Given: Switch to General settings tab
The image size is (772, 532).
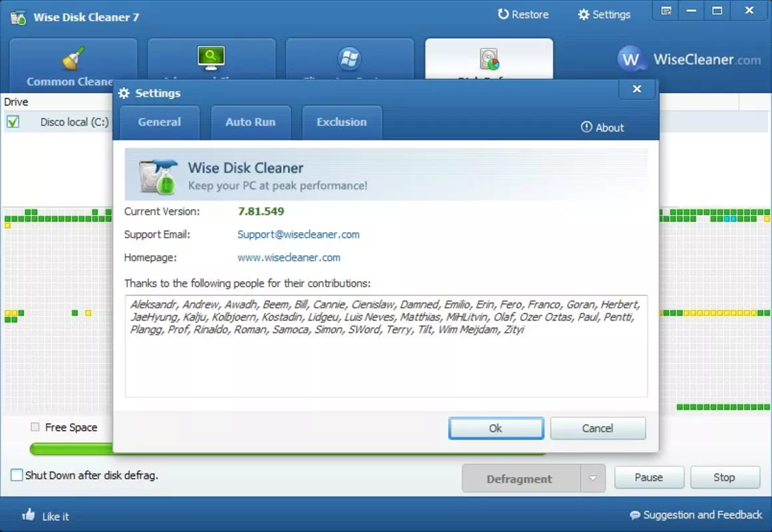Looking at the screenshot, I should (x=160, y=122).
